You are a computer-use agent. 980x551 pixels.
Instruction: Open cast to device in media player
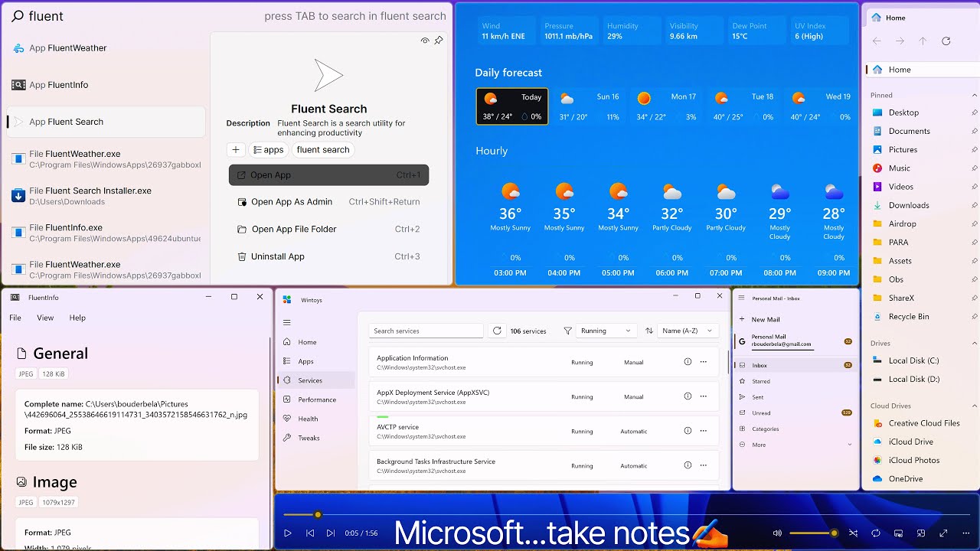899,533
